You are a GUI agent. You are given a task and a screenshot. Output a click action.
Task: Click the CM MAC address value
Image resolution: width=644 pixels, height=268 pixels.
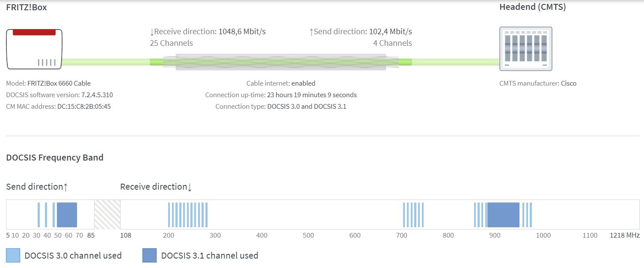(84, 107)
